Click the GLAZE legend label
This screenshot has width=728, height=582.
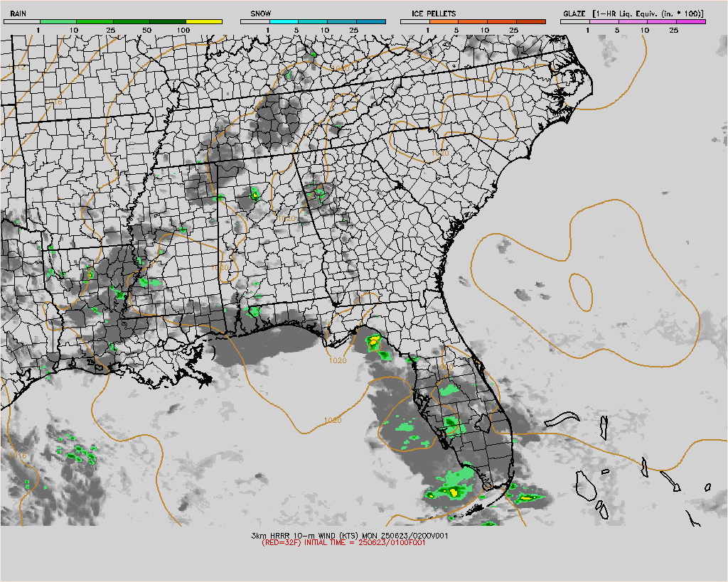pos(574,14)
